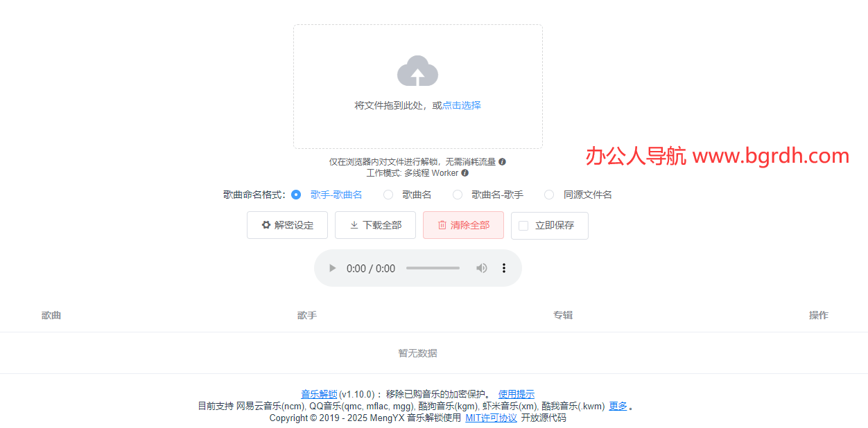Screen dimensions: 868x428
Task: Click the cloud upload icon
Action: (x=417, y=71)
